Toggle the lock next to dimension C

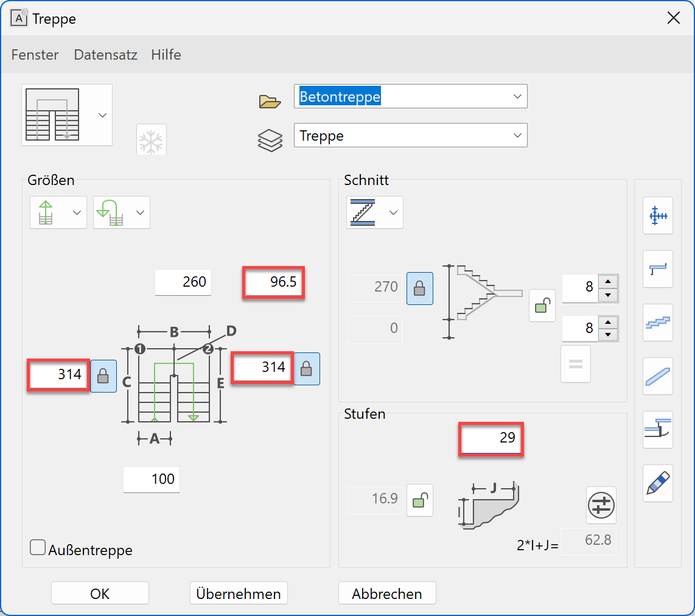pyautogui.click(x=103, y=376)
